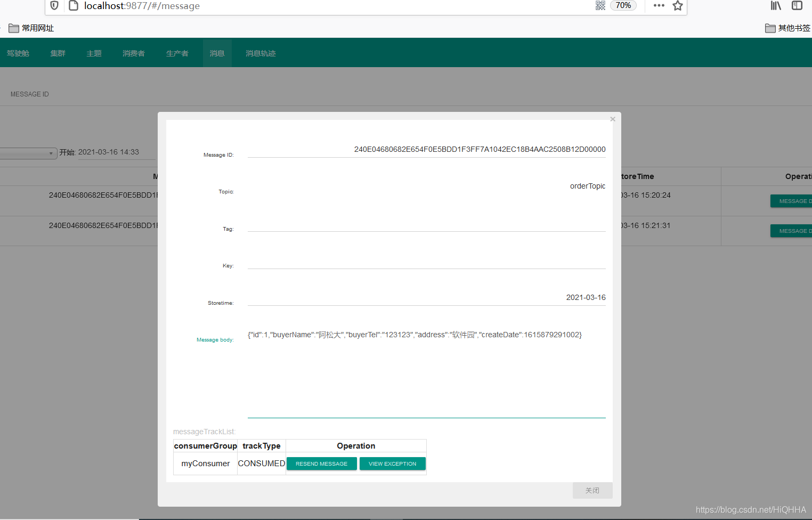Go to the 驾驶舱 nav tab
This screenshot has height=520, width=812.
(18, 53)
